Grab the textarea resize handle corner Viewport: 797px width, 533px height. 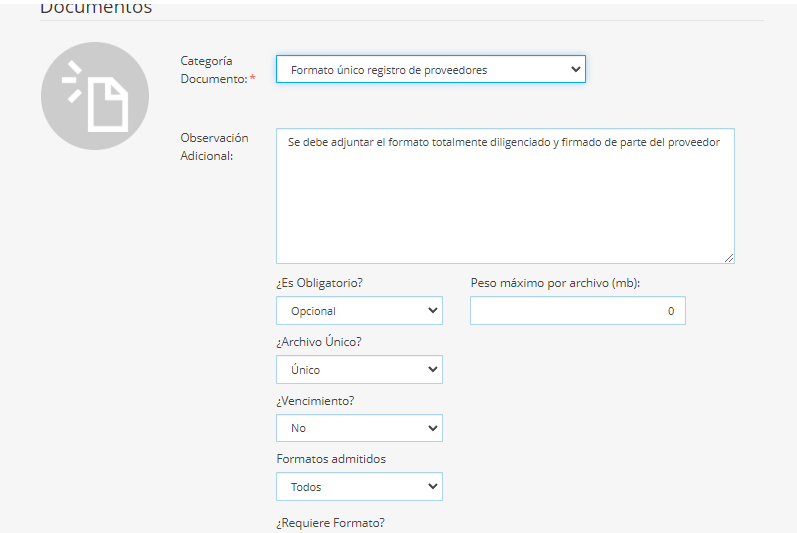click(x=729, y=258)
